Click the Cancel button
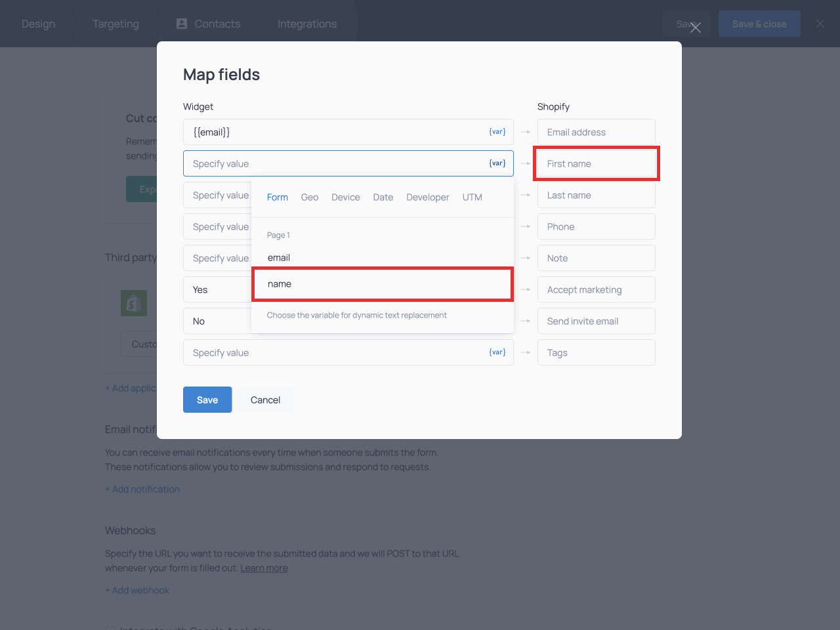The height and width of the screenshot is (630, 840). (265, 400)
